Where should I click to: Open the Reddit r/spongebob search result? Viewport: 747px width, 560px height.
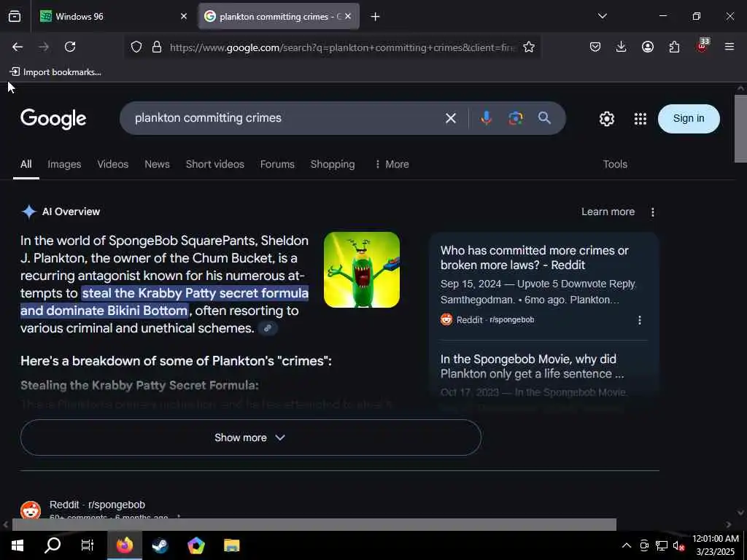[x=97, y=505]
